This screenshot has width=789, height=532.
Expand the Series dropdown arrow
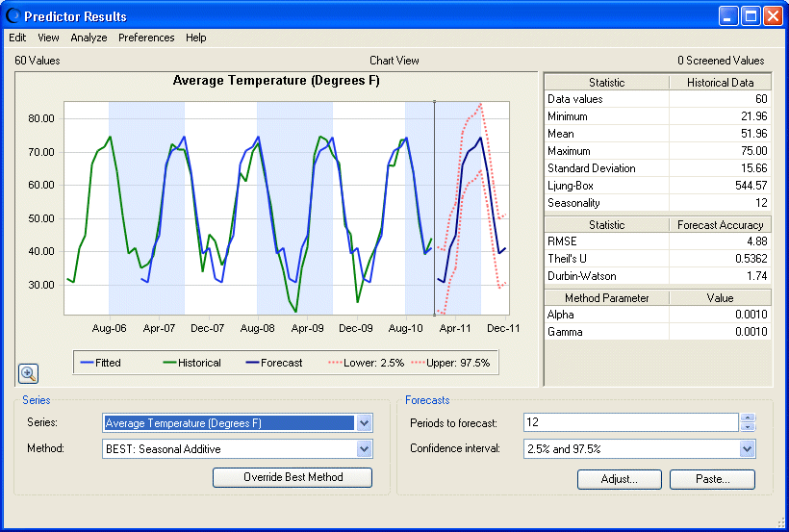tap(365, 423)
